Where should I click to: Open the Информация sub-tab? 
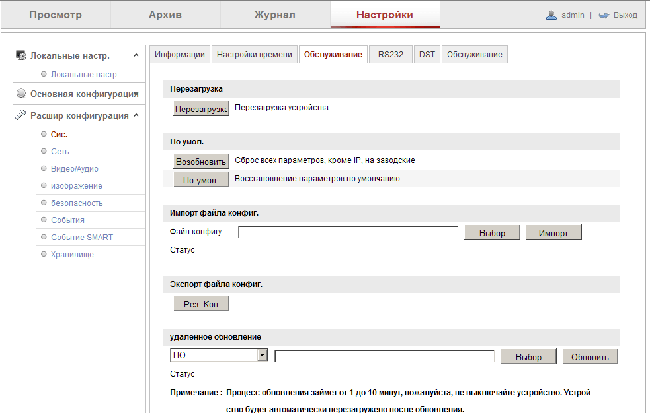179,54
